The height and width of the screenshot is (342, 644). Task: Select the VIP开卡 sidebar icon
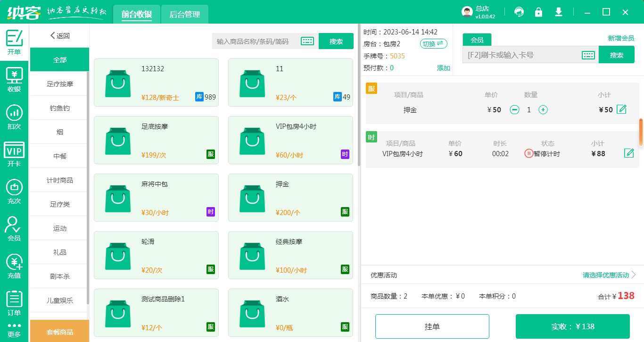pyautogui.click(x=14, y=152)
